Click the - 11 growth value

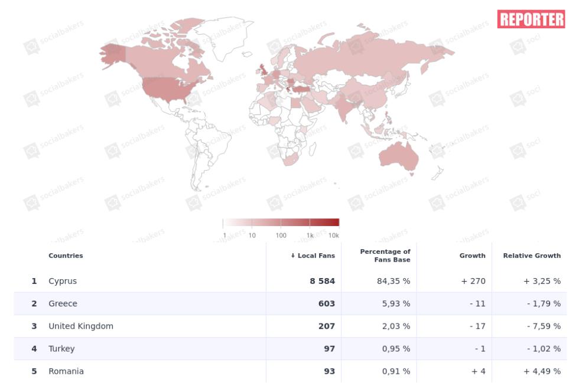click(x=477, y=303)
